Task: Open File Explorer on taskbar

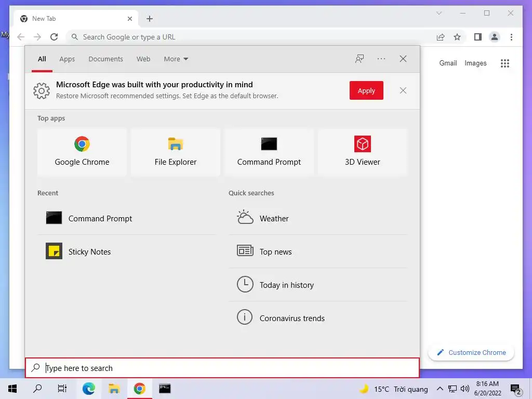Action: tap(114, 389)
